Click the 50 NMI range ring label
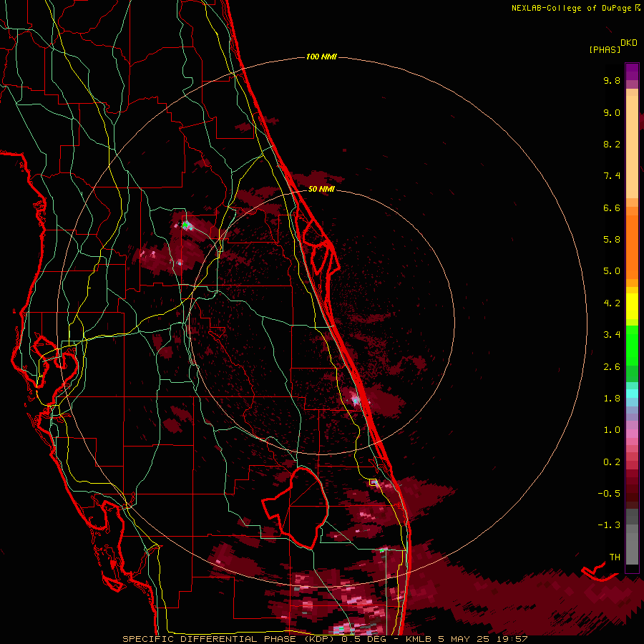This screenshot has height=644, width=644. click(x=321, y=189)
